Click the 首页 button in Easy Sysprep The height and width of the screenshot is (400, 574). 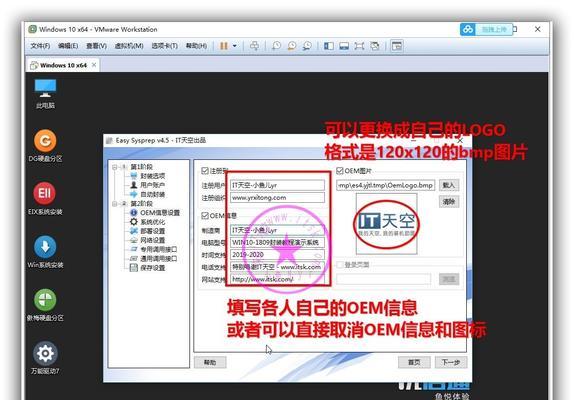pyautogui.click(x=414, y=362)
